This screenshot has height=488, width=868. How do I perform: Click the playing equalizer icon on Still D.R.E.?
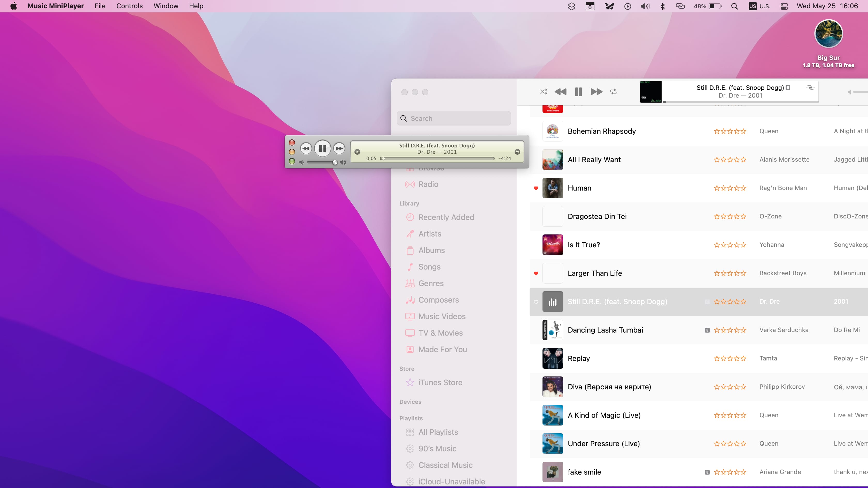click(553, 301)
